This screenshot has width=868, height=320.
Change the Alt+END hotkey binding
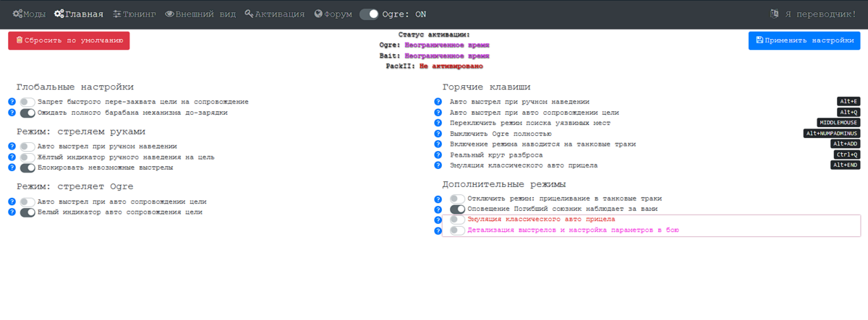[x=845, y=165]
